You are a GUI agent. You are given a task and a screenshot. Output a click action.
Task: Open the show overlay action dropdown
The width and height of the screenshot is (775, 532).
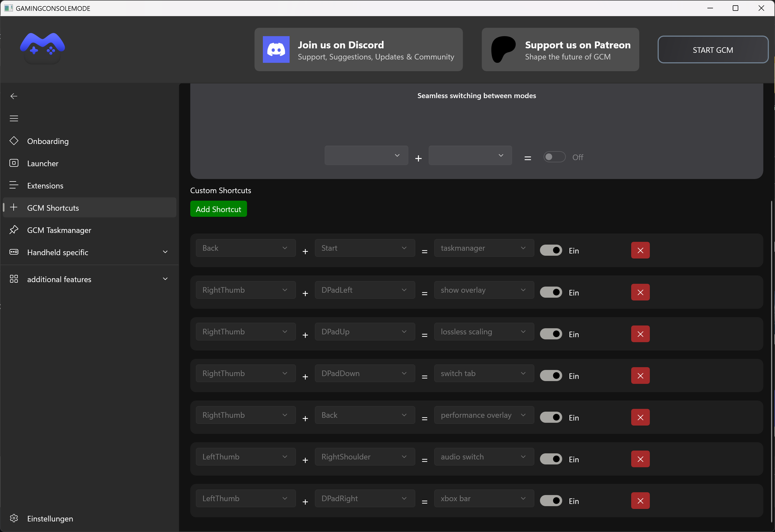[483, 290]
